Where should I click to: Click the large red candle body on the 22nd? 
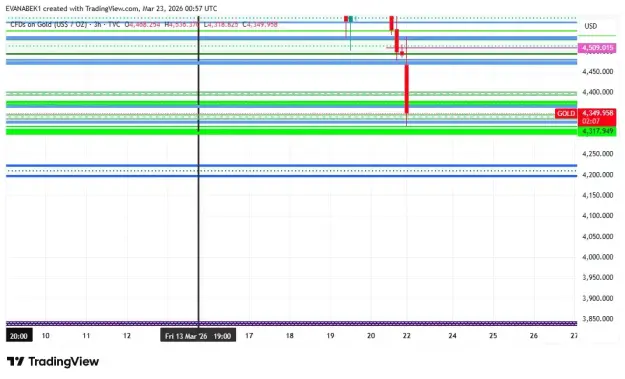point(407,89)
